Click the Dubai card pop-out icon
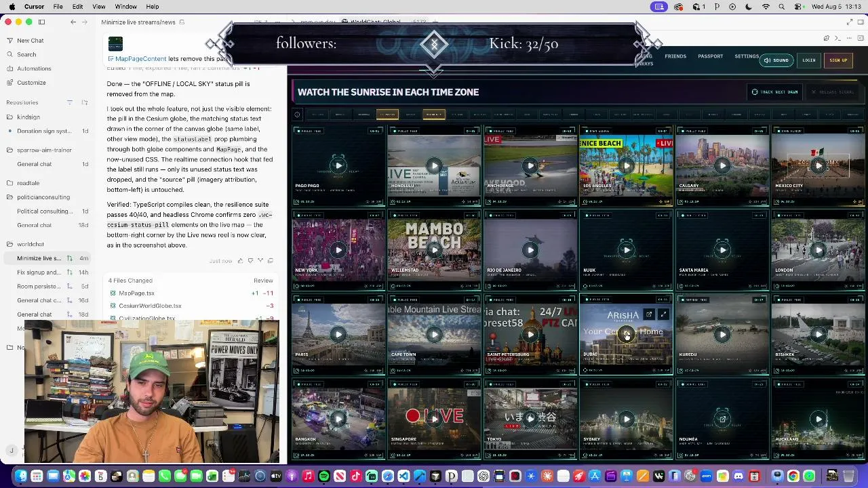The width and height of the screenshot is (868, 488). click(649, 314)
